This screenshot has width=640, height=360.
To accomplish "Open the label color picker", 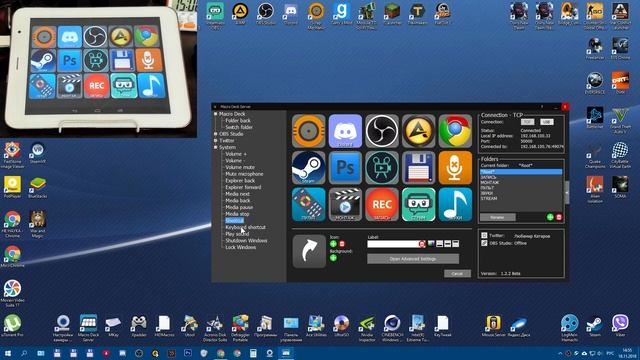I will click(431, 244).
